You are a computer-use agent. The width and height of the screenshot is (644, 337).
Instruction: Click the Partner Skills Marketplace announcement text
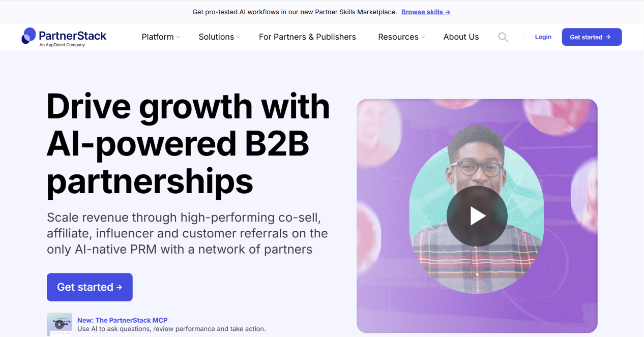pyautogui.click(x=295, y=12)
